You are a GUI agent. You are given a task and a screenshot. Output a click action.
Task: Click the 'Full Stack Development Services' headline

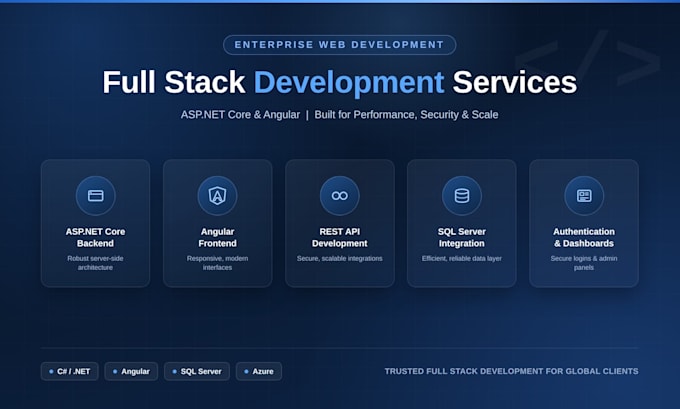[x=340, y=82]
